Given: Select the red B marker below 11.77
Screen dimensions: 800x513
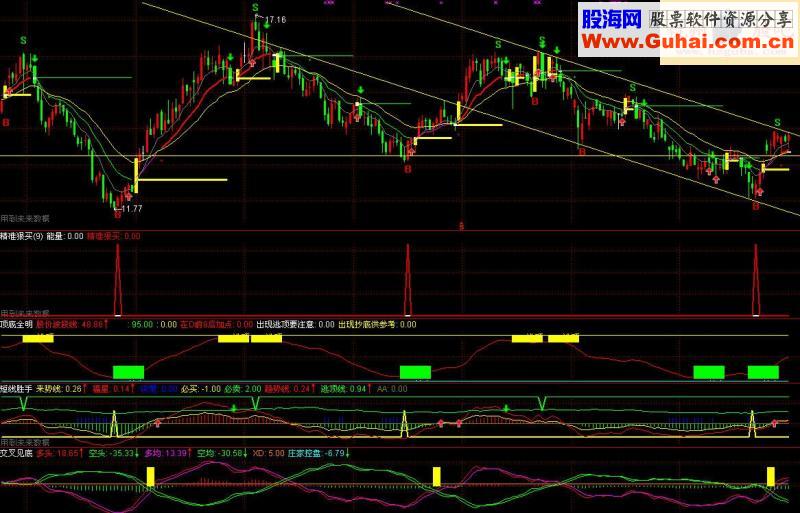Looking at the screenshot, I should point(118,216).
